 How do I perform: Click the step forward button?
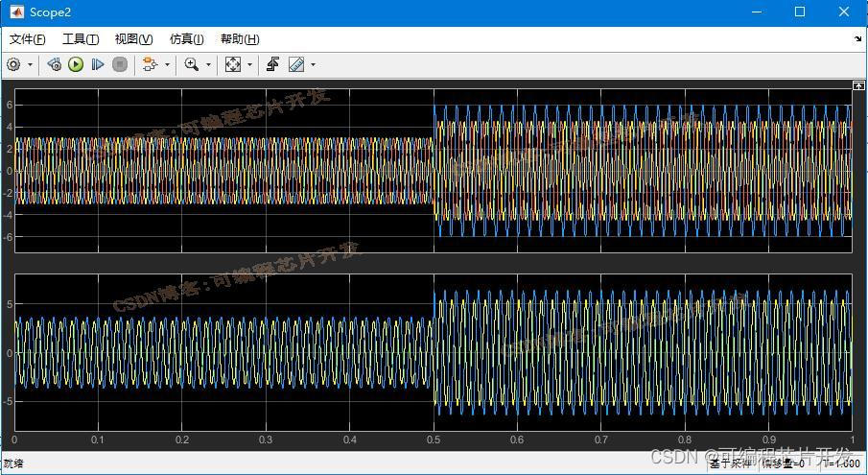[x=97, y=64]
